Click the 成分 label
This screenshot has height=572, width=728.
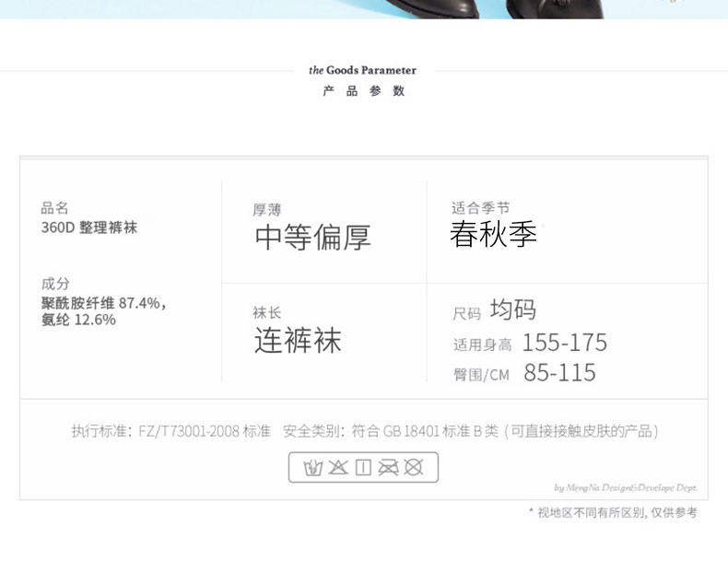pyautogui.click(x=55, y=283)
